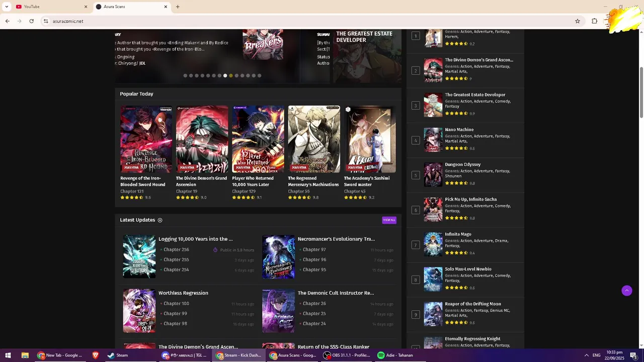Open Chapter 97 of Necromancer's Evolutionary

tap(314, 249)
